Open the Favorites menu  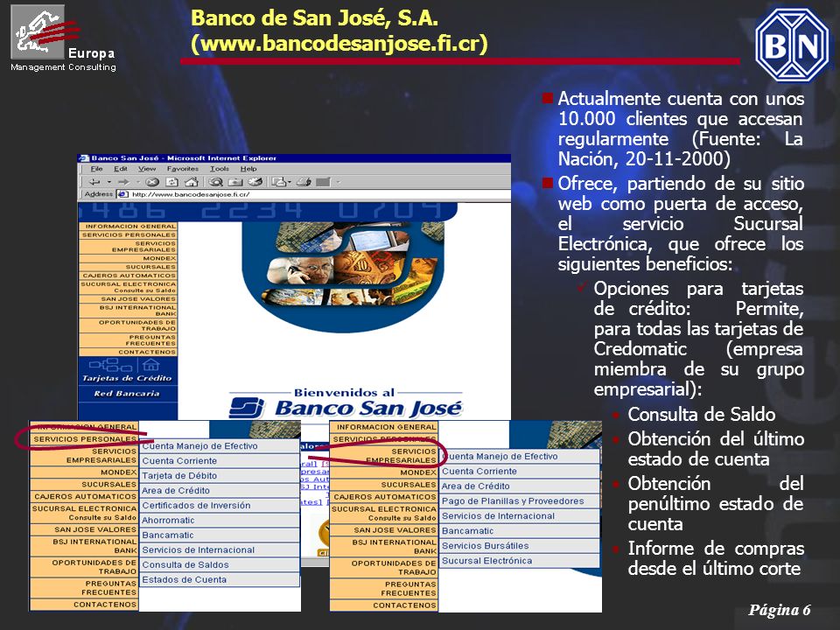[x=183, y=169]
